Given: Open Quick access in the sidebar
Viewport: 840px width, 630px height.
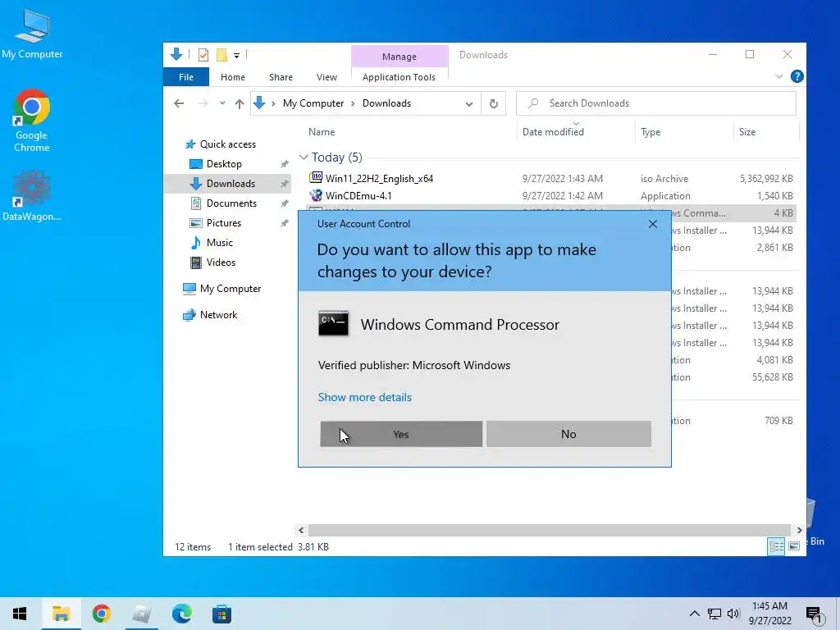Looking at the screenshot, I should tap(228, 144).
